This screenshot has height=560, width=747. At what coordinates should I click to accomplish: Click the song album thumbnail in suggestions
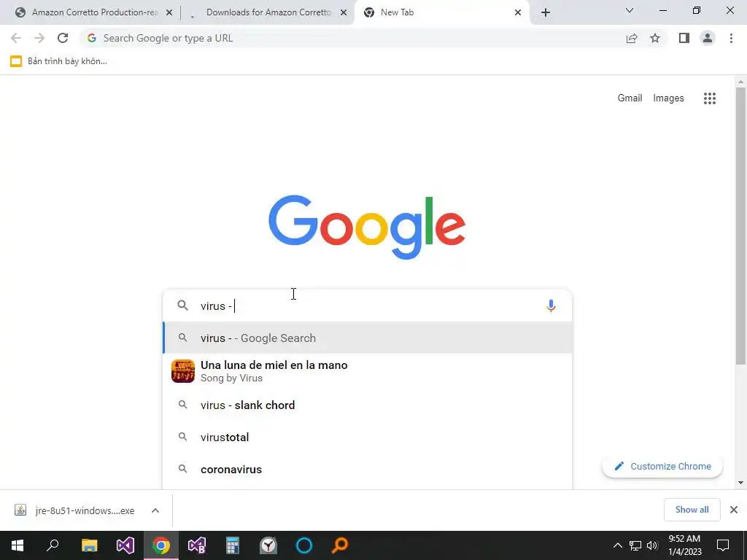point(183,371)
